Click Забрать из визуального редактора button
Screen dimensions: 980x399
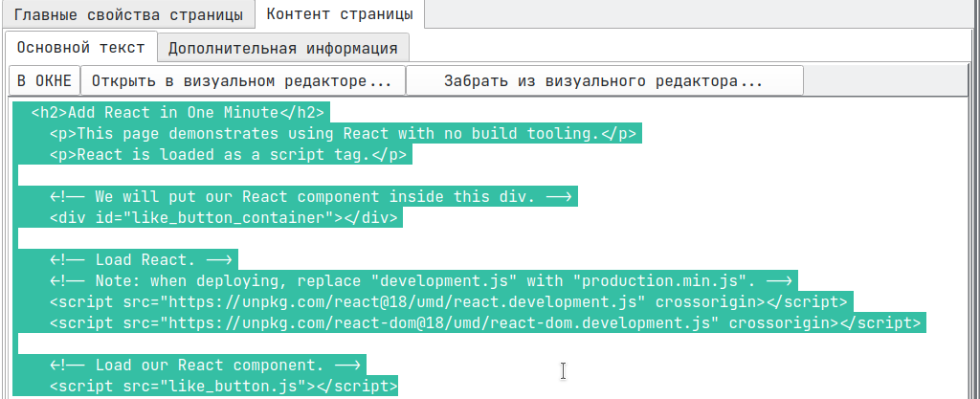click(604, 80)
